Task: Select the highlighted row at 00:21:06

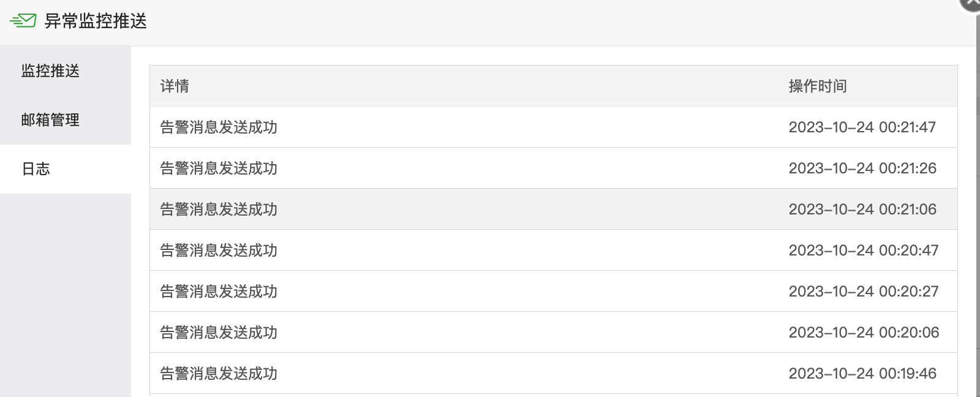Action: point(553,209)
